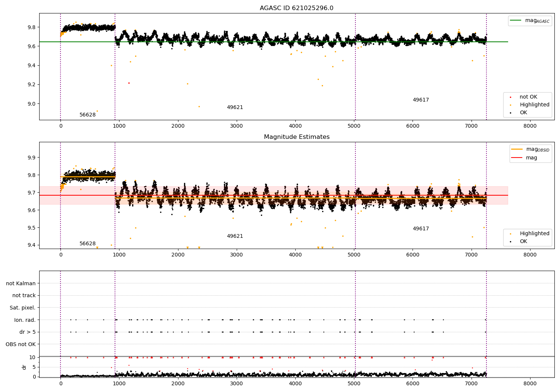Viewport: 560px width, 392px height.
Task: Click the 49617 annotation in Magnitude Estimates plot
Action: point(421,229)
